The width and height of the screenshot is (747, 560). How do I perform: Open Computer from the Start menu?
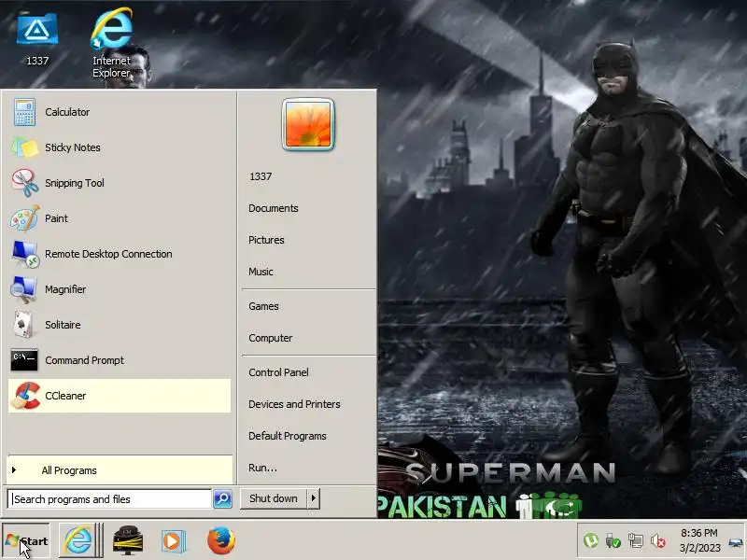tap(271, 338)
